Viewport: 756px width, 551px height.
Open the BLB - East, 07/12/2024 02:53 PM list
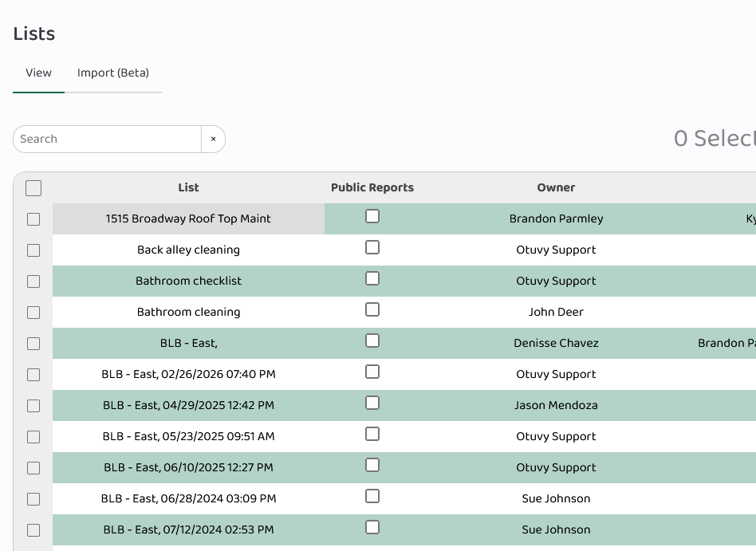pyautogui.click(x=188, y=529)
